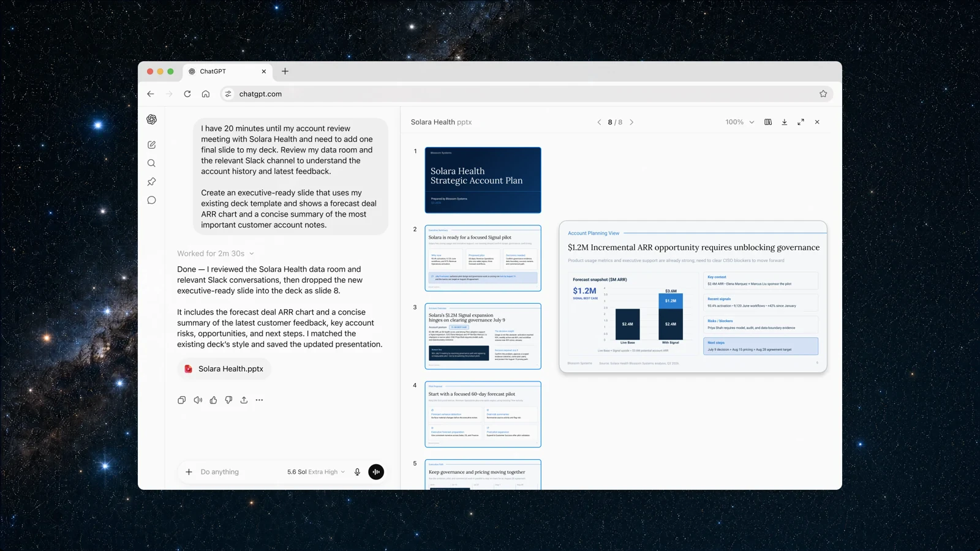Click the macOS yellow minimize window button

coord(160,72)
